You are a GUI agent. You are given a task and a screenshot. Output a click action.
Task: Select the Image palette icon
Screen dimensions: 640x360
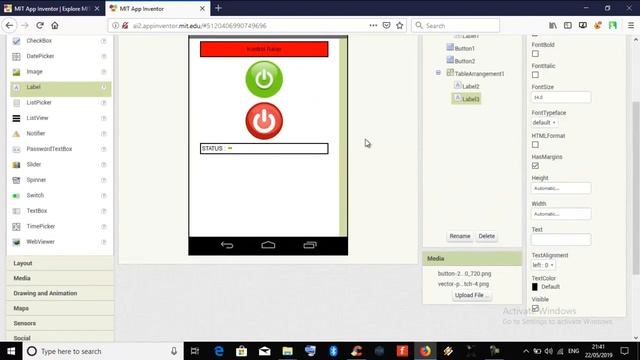[x=16, y=72]
